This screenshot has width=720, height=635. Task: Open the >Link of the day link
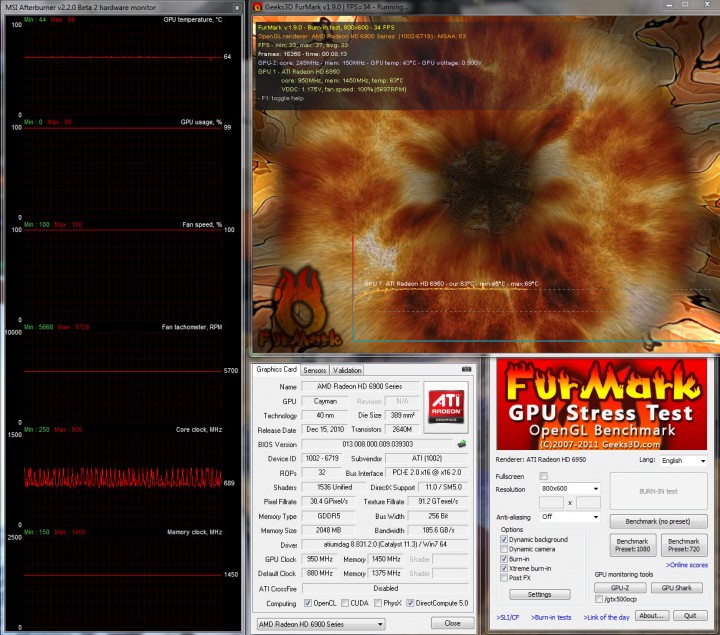tap(606, 618)
